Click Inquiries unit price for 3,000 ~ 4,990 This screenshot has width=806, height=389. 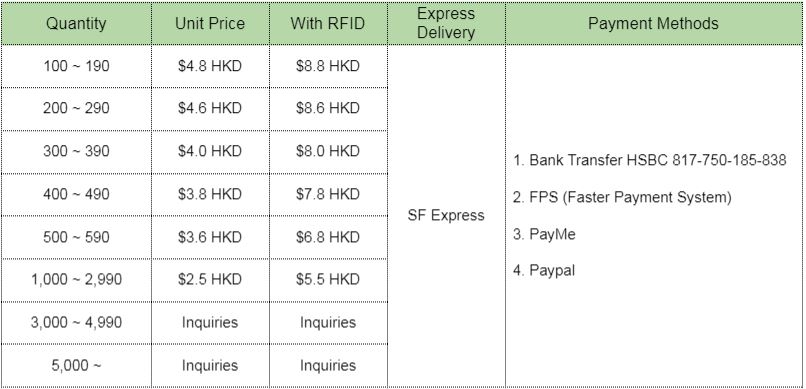[x=210, y=323]
